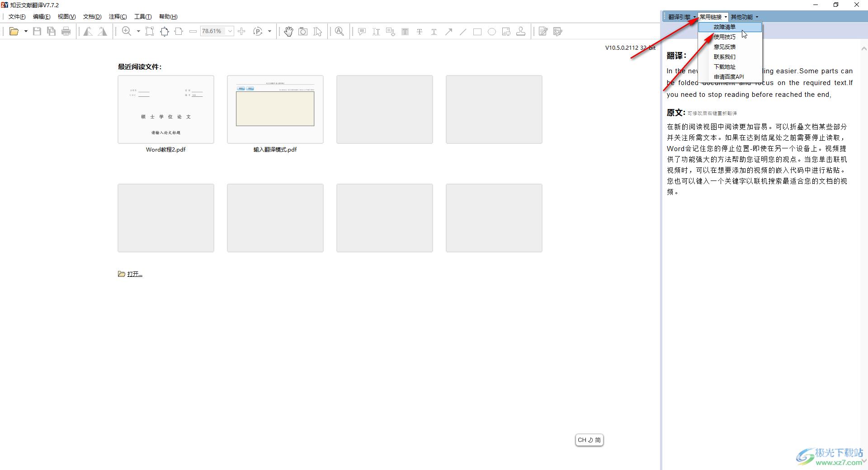The width and height of the screenshot is (868, 470).
Task: Click the print icon in toolbar
Action: [x=66, y=31]
